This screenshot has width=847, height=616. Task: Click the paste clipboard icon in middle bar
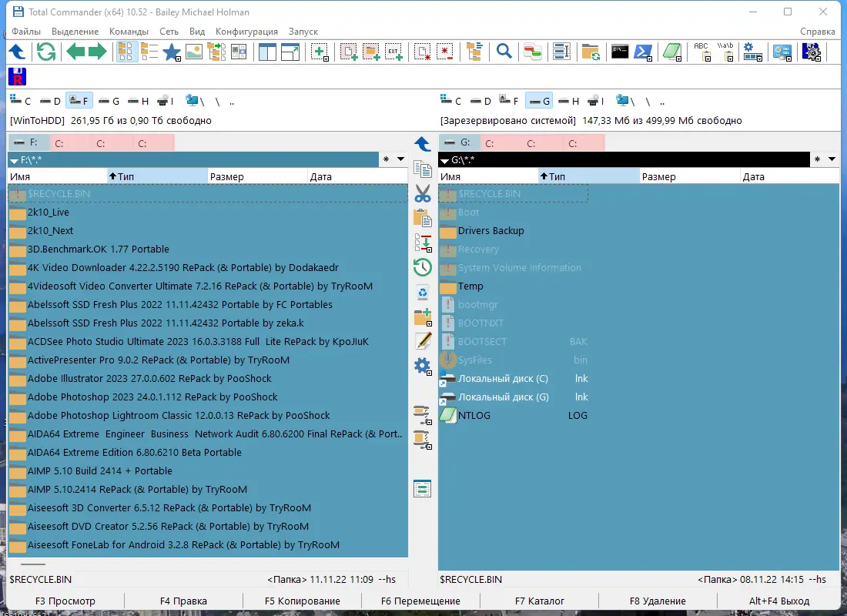tap(423, 218)
